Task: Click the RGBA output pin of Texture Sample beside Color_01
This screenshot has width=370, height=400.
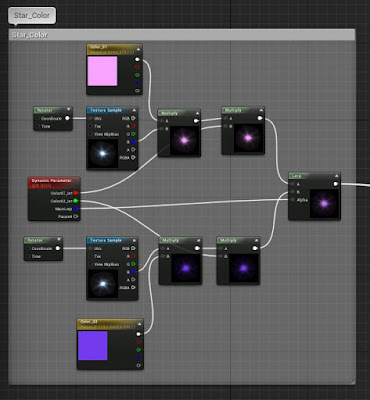Action: (x=133, y=157)
